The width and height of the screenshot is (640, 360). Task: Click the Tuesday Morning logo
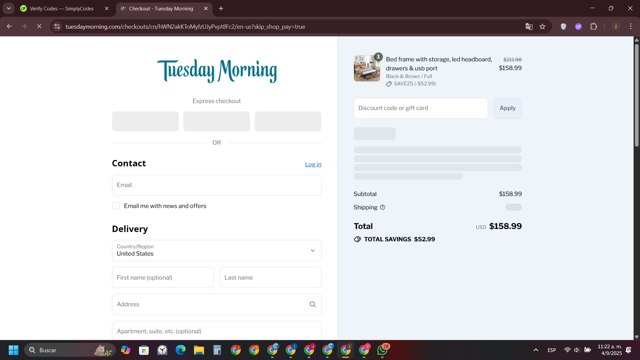coord(217,71)
